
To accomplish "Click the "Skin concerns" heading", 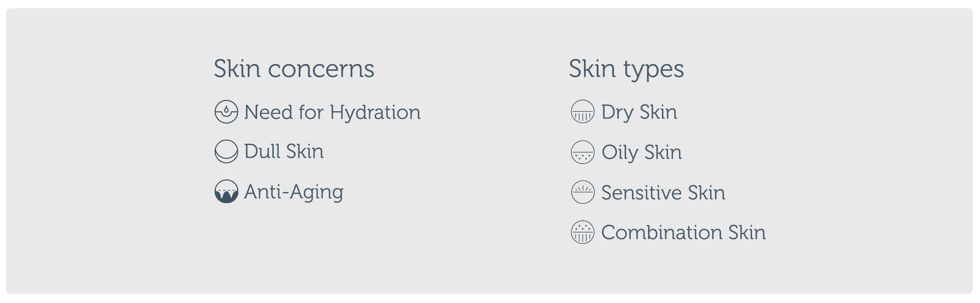I will (294, 69).
